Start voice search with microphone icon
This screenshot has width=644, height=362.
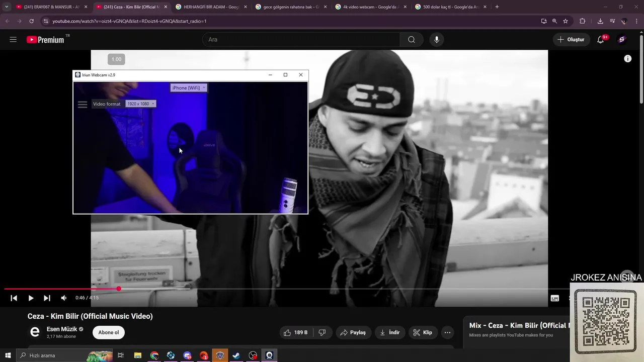tap(436, 40)
